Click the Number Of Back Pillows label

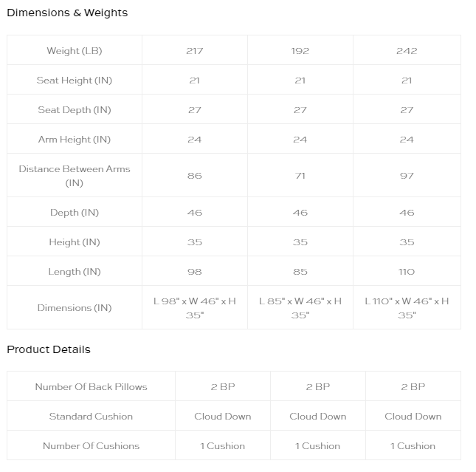click(91, 386)
